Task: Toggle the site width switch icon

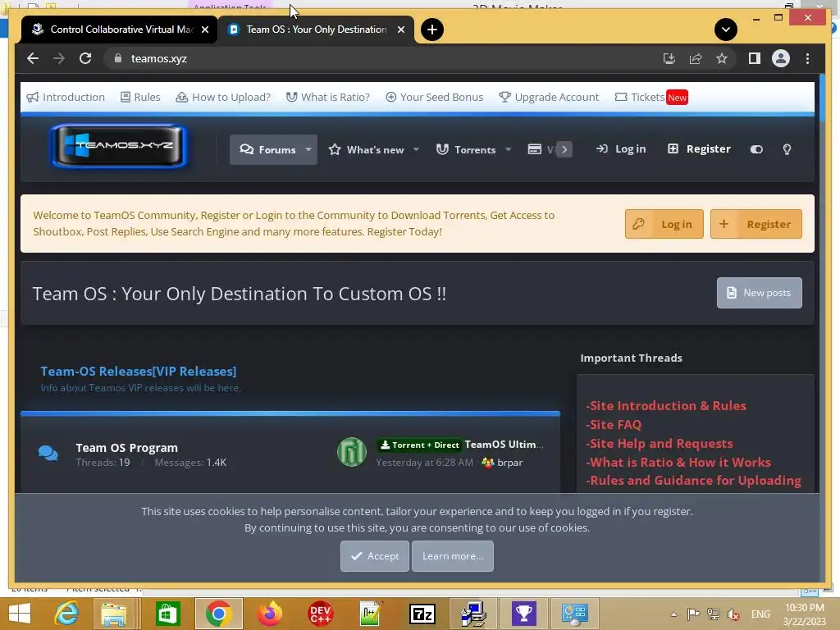Action: pyautogui.click(x=756, y=149)
